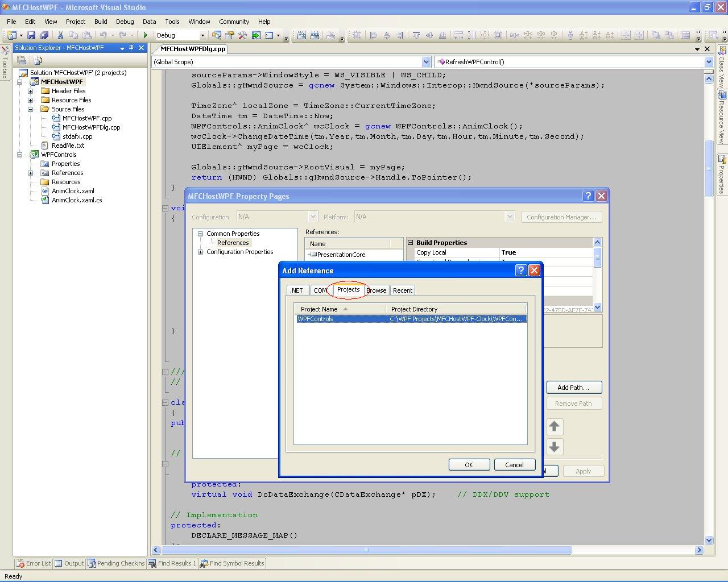Image resolution: width=728 pixels, height=582 pixels.
Task: Click the wrench and hammer Toolbox icon
Action: (242, 35)
